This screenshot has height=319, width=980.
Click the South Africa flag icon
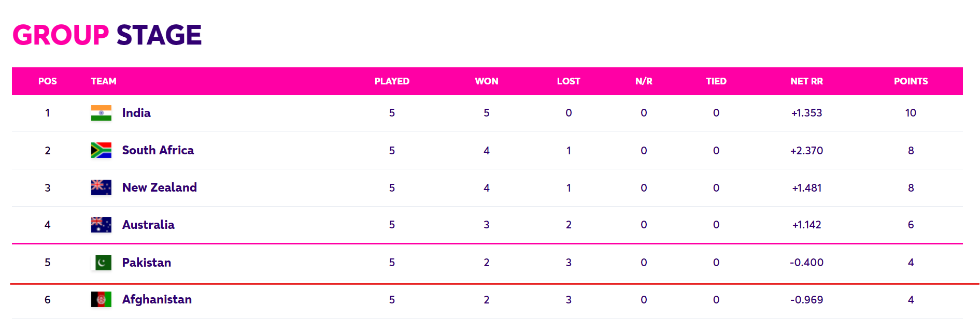(101, 150)
